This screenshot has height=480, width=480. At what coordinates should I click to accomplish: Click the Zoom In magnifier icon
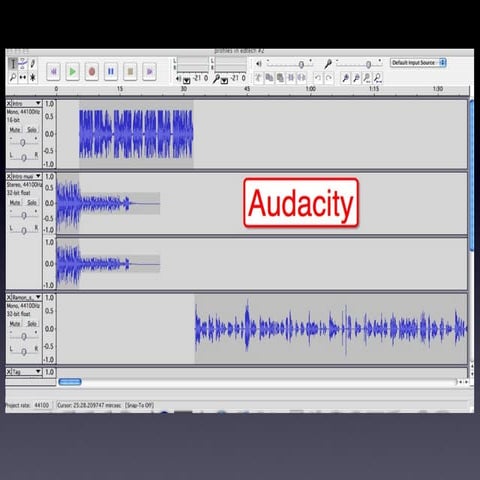coord(346,78)
